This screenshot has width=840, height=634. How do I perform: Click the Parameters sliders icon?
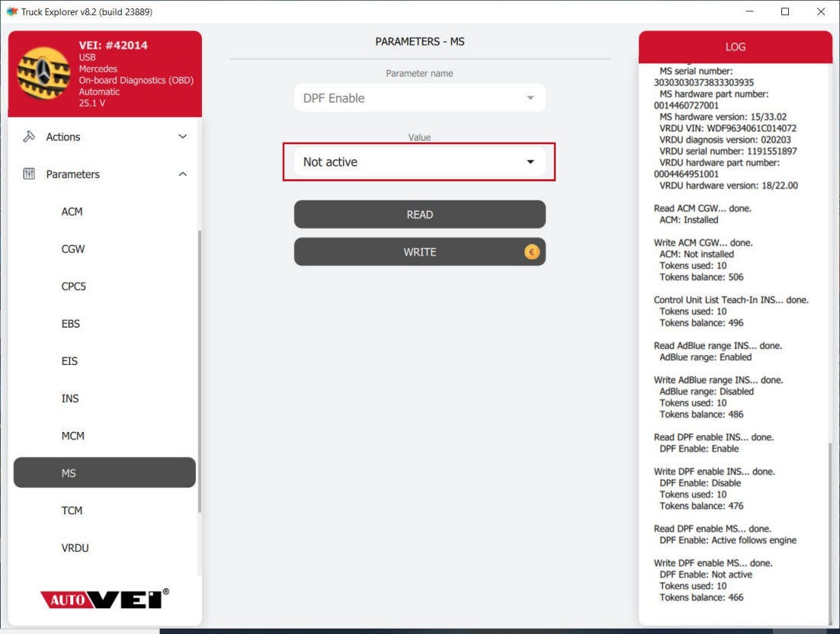click(30, 175)
